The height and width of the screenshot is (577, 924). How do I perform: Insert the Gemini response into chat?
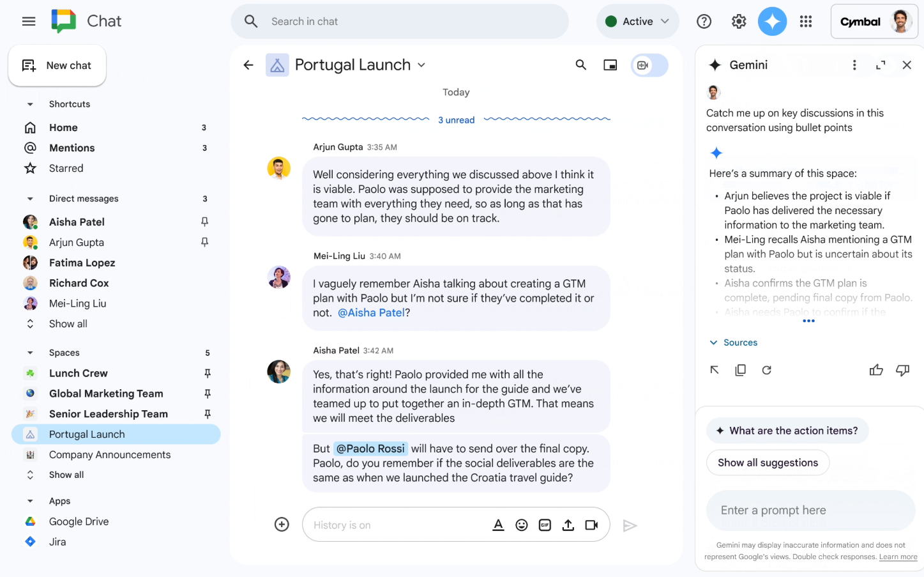click(x=715, y=370)
